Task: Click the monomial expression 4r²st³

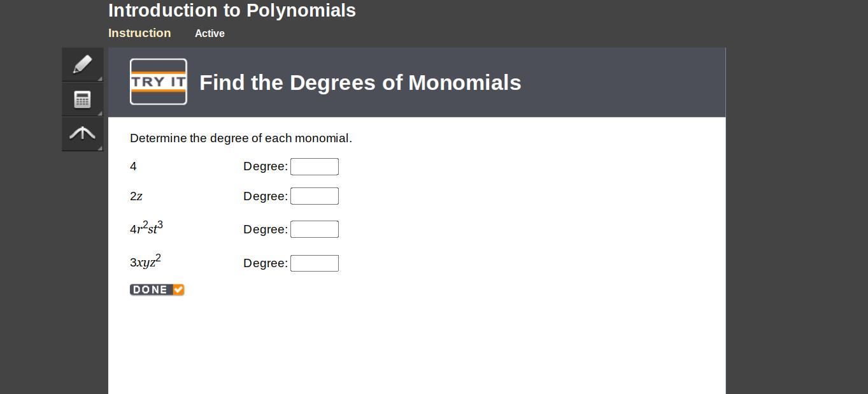Action: [146, 228]
